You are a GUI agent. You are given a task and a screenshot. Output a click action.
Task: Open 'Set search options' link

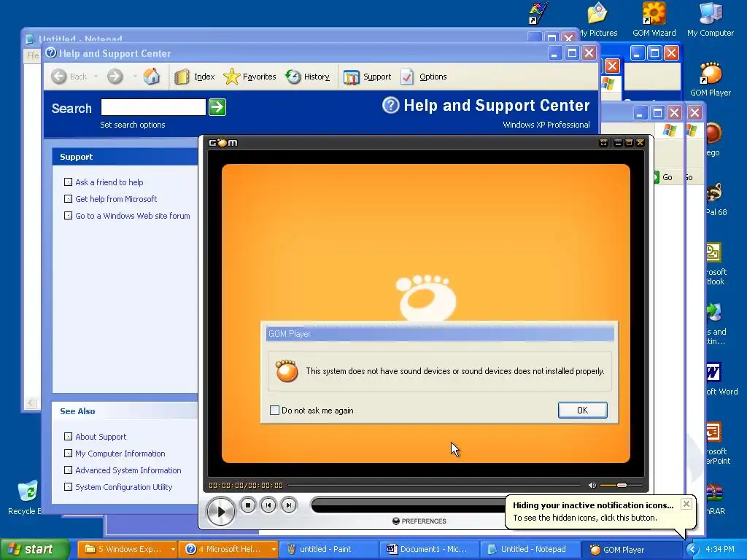click(x=133, y=125)
